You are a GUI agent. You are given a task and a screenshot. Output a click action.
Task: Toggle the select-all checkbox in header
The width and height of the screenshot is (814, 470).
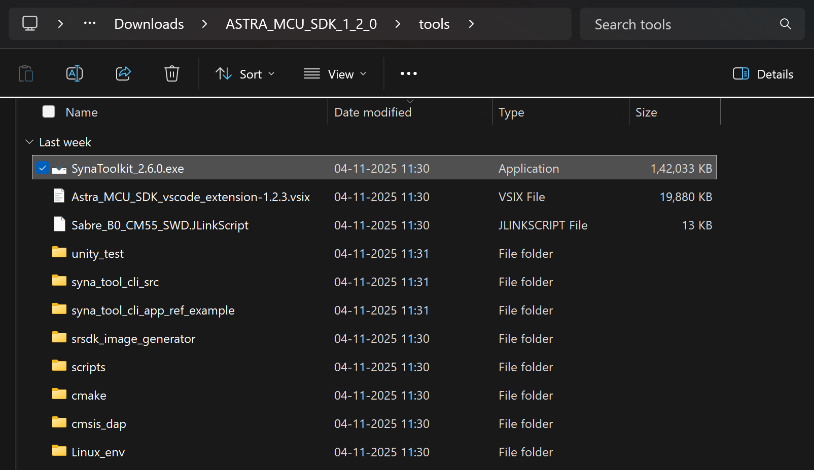point(48,112)
